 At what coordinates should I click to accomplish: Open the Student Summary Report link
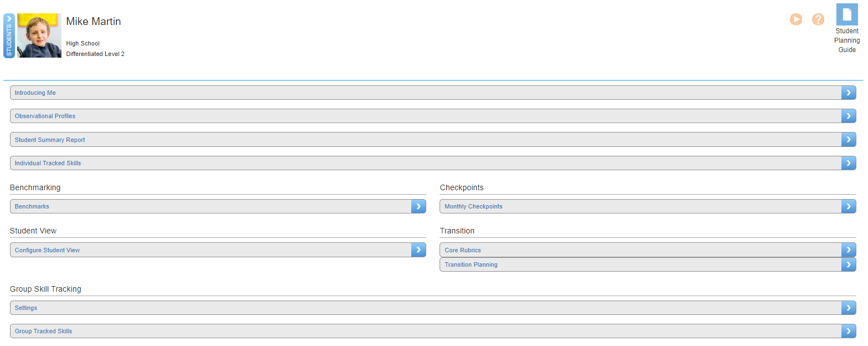point(50,140)
